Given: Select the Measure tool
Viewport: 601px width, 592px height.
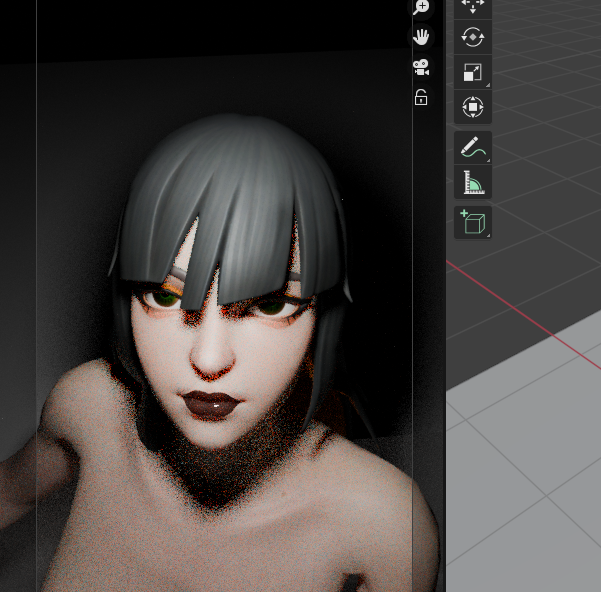Looking at the screenshot, I should tap(473, 182).
